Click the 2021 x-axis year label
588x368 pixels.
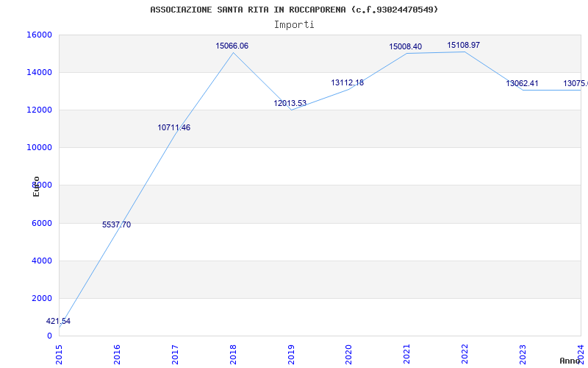[407, 354]
